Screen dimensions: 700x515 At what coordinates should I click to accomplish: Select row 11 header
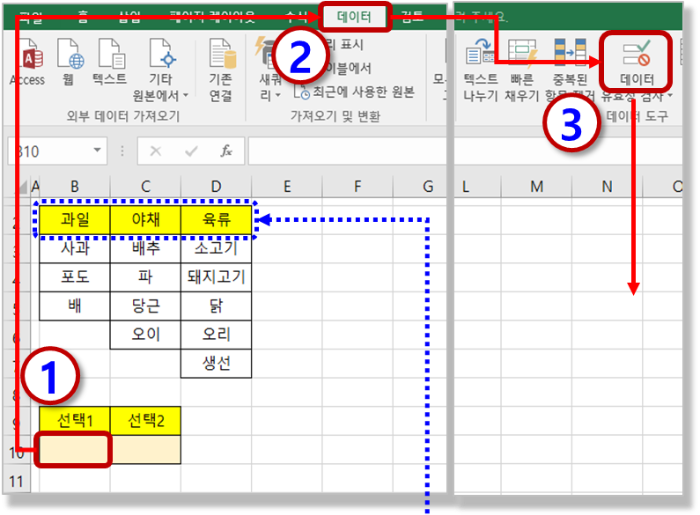(x=17, y=481)
